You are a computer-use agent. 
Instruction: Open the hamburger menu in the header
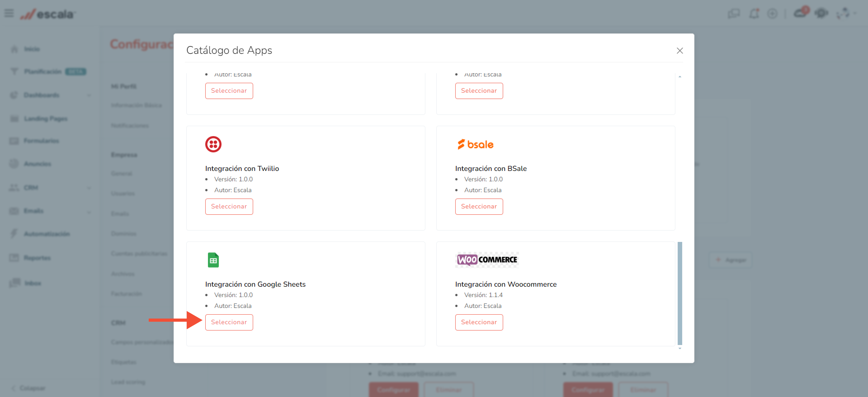click(x=9, y=14)
